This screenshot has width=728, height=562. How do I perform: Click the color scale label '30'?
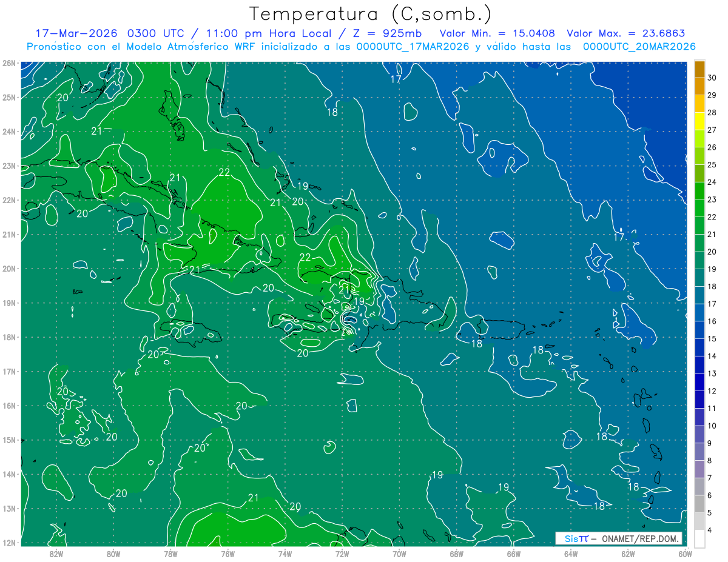[x=712, y=78]
